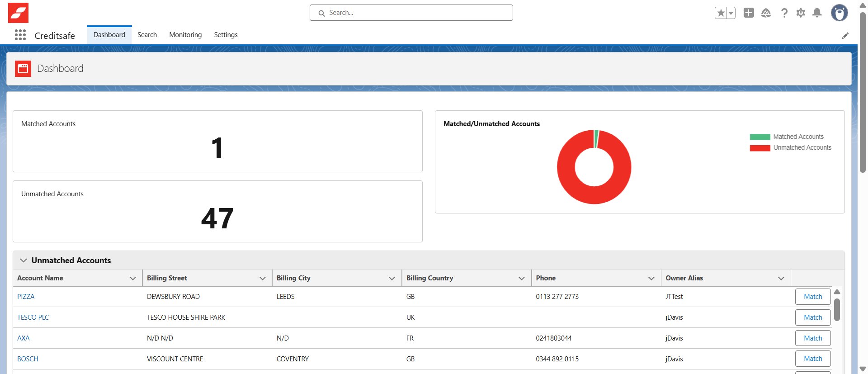Screen dimensions: 868x374
Task: Click the UK billing country cell
Action: coord(410,317)
